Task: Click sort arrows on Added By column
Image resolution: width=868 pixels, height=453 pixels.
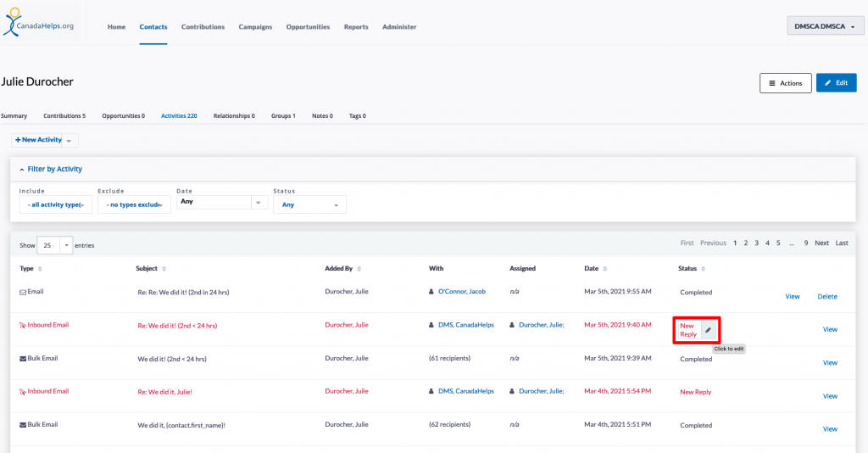Action: click(359, 269)
